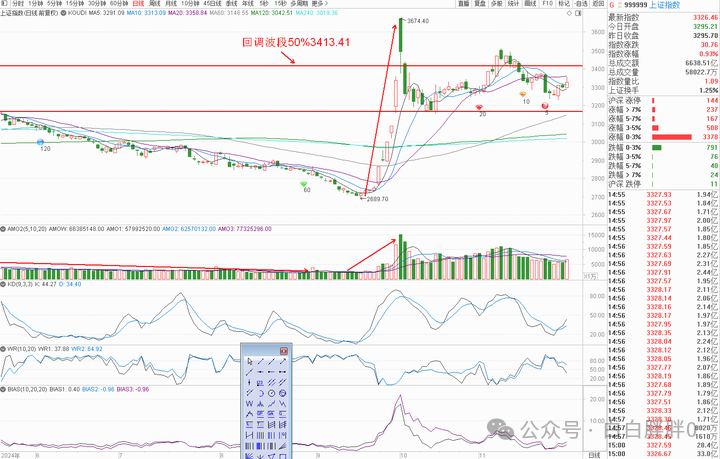Click the red G icon beside 999999
Screen dimensions: 720x459
[x=612, y=5]
